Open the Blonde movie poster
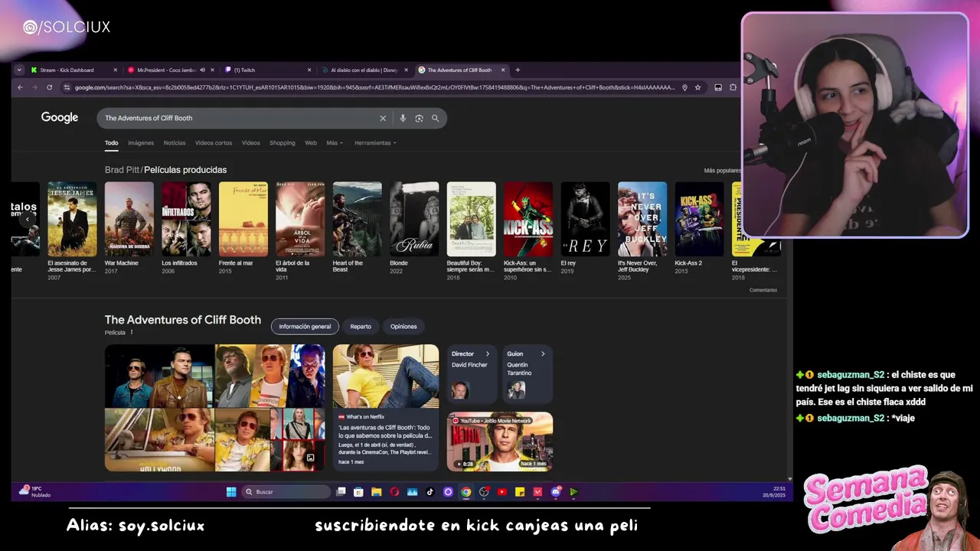This screenshot has height=551, width=980. (414, 219)
